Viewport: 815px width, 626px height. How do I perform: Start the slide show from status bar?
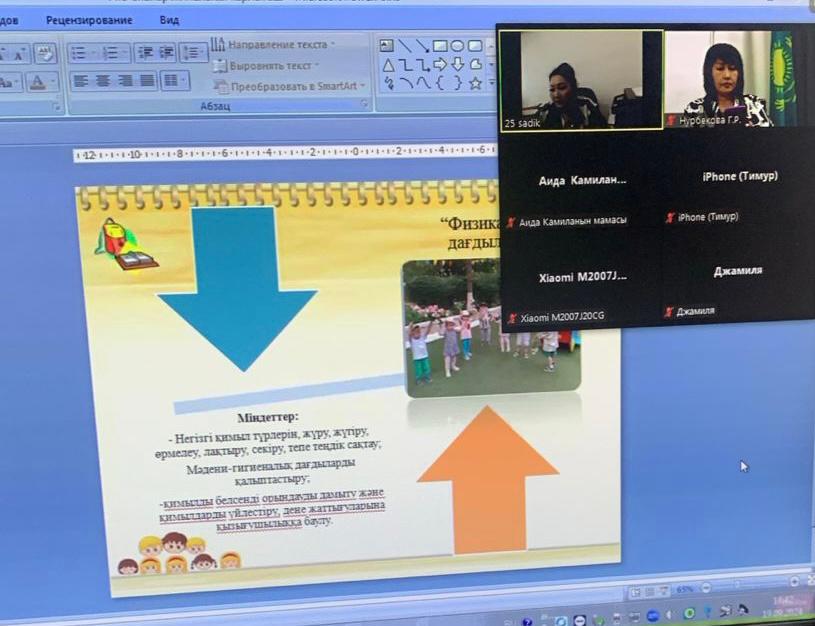[664, 592]
